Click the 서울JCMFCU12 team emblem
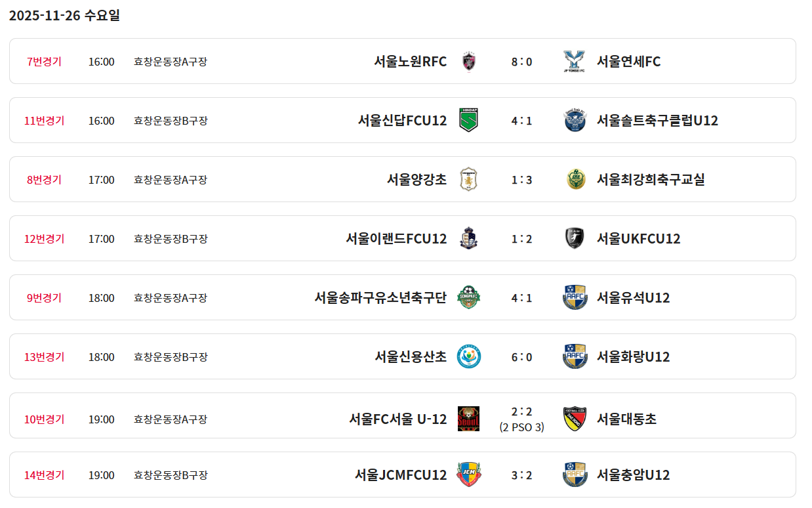This screenshot has height=508, width=812. [x=468, y=475]
